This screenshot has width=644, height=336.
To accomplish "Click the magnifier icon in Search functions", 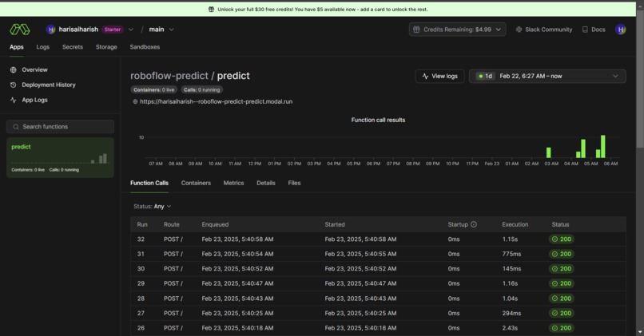I will click(x=16, y=127).
